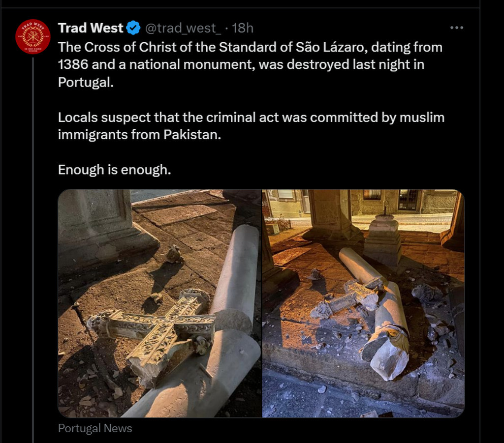Viewport: 504px width, 443px height.
Task: Open the right photo of toppled column
Action: point(363,303)
